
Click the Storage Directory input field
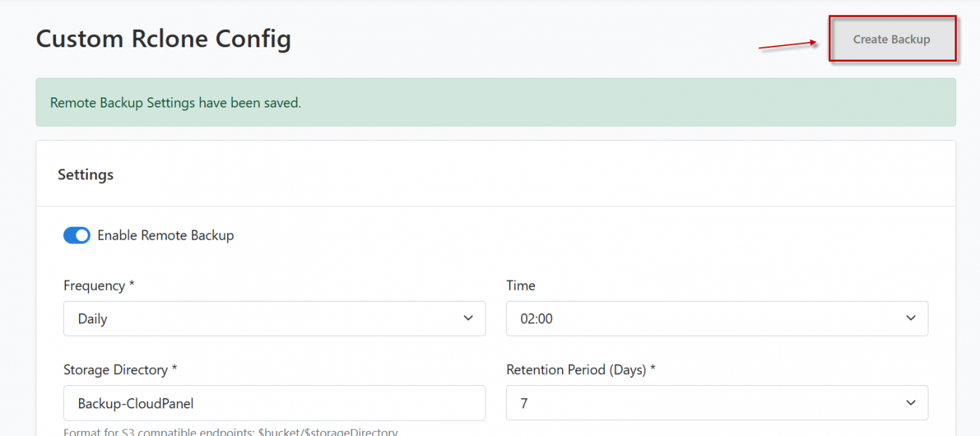[x=274, y=403]
